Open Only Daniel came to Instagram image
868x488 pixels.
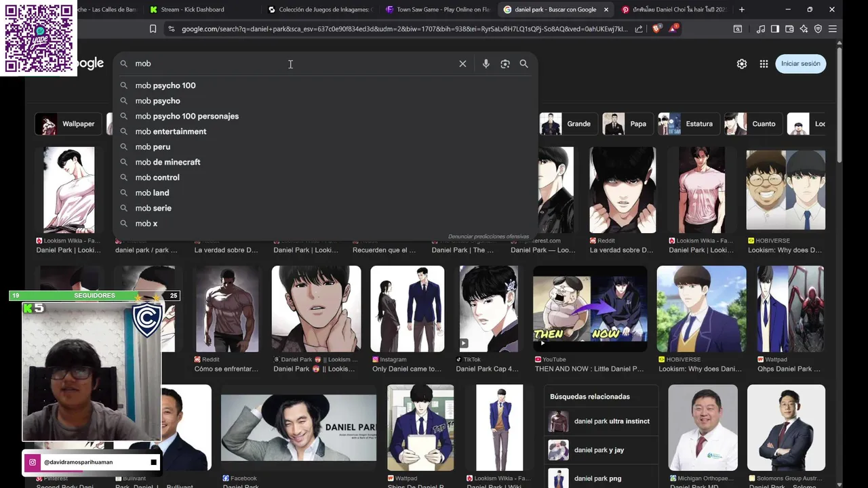(408, 308)
